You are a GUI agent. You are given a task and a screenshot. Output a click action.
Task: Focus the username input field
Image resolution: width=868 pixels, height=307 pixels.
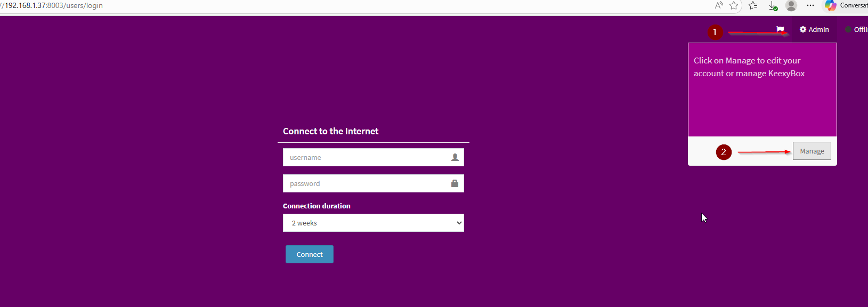click(x=373, y=157)
